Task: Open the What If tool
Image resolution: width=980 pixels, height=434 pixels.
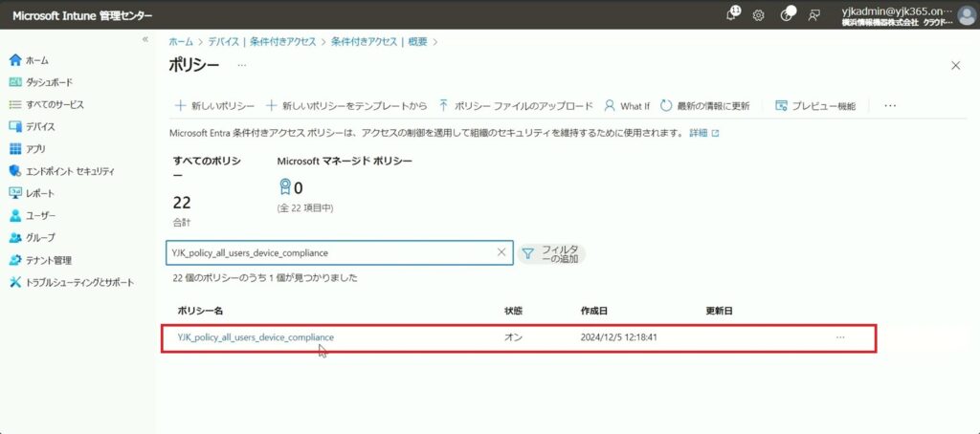Action: coord(627,105)
